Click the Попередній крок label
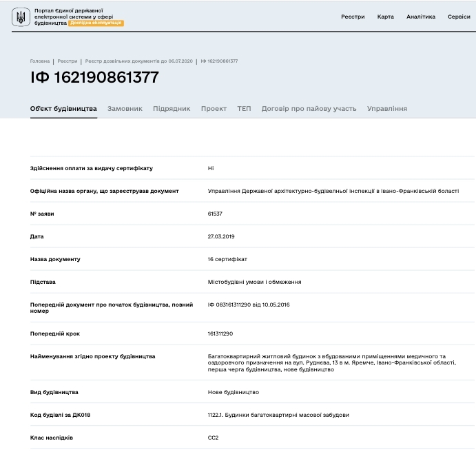The width and height of the screenshot is (476, 452). (55, 333)
